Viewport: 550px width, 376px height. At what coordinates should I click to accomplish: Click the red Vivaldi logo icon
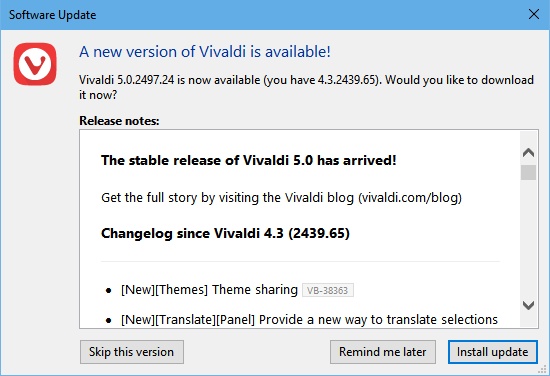(x=35, y=64)
